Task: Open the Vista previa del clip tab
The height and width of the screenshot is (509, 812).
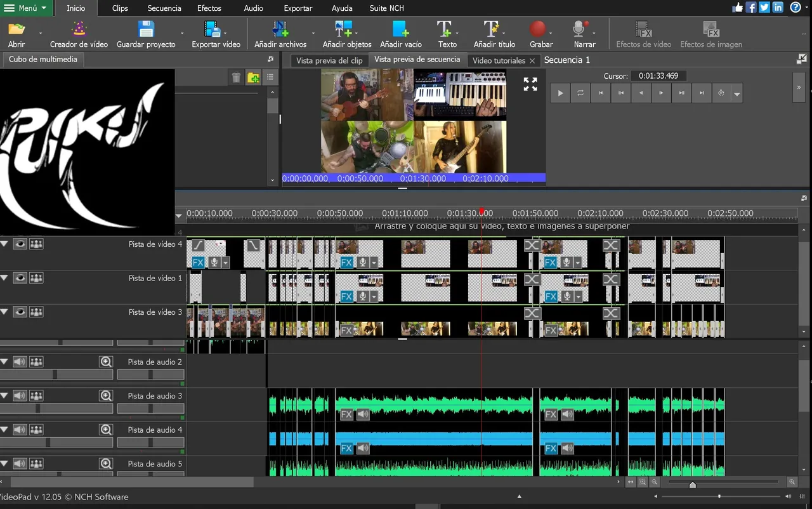Action: (x=329, y=60)
